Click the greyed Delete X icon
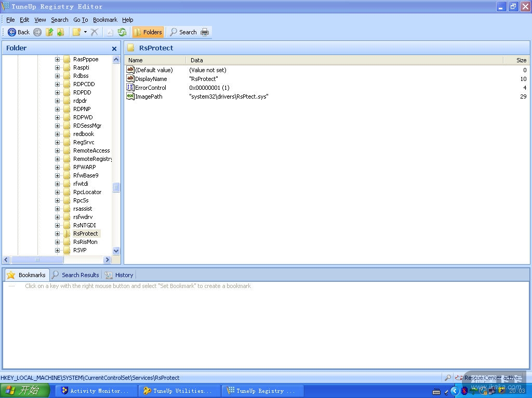 point(95,32)
